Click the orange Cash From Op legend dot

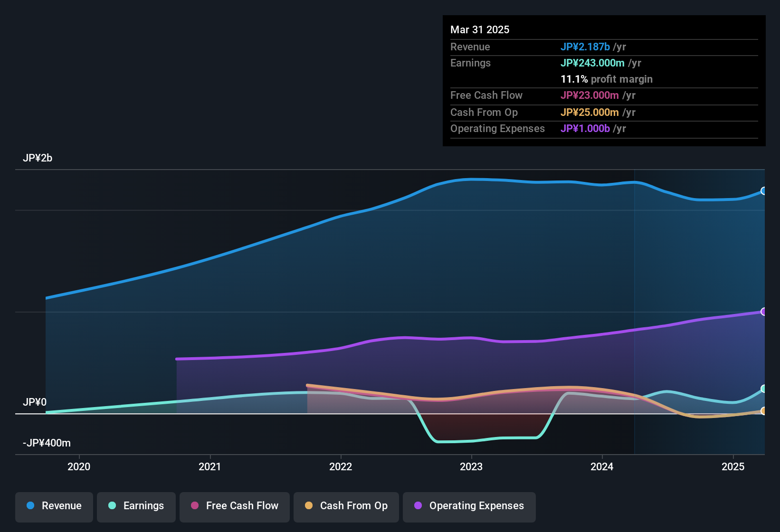(x=309, y=506)
